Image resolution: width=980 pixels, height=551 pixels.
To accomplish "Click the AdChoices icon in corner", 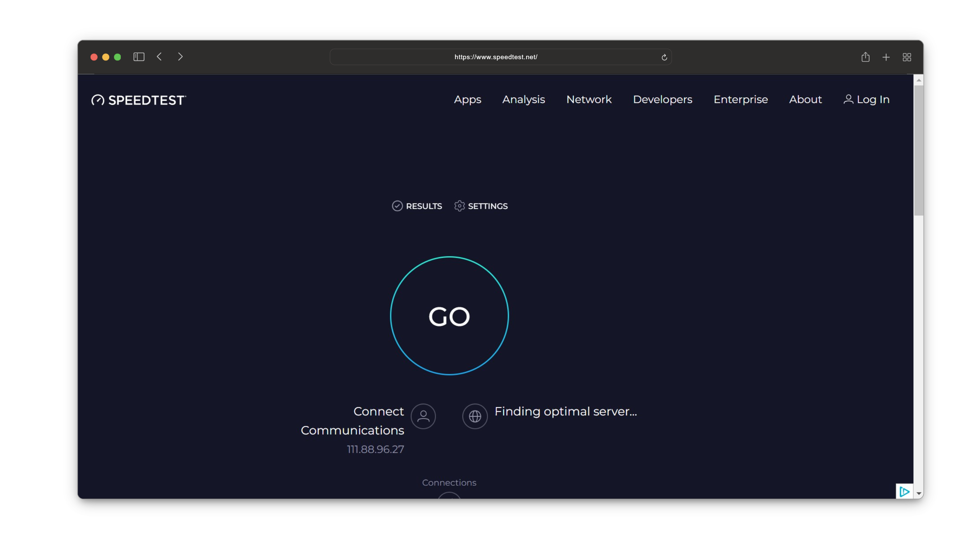I will click(x=904, y=492).
